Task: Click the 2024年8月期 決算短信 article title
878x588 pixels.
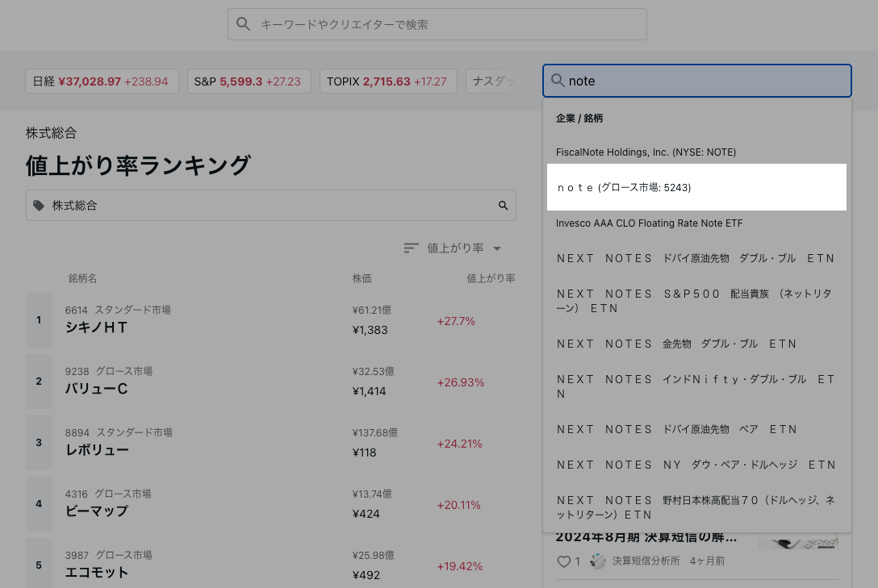Action: 646,537
